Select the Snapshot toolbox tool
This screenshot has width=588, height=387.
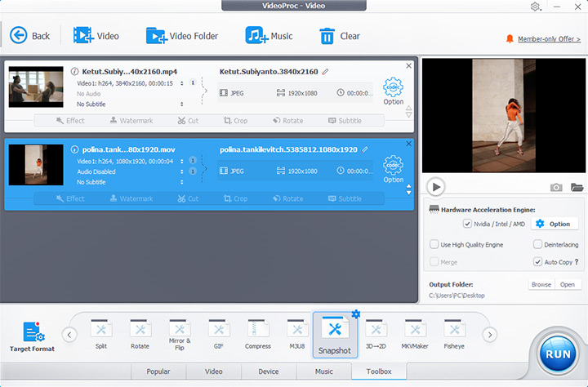click(x=335, y=333)
